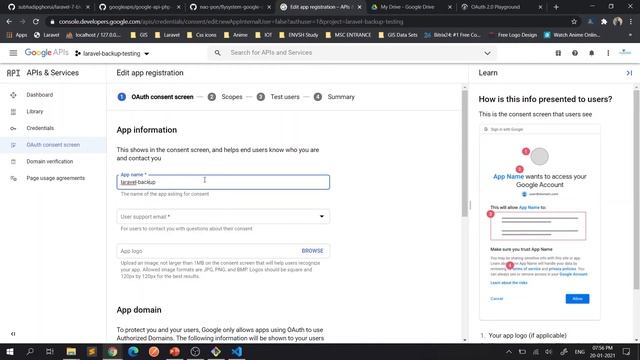Open the Free Logo Design bookmark
This screenshot has height=360, width=640.
(512, 35)
